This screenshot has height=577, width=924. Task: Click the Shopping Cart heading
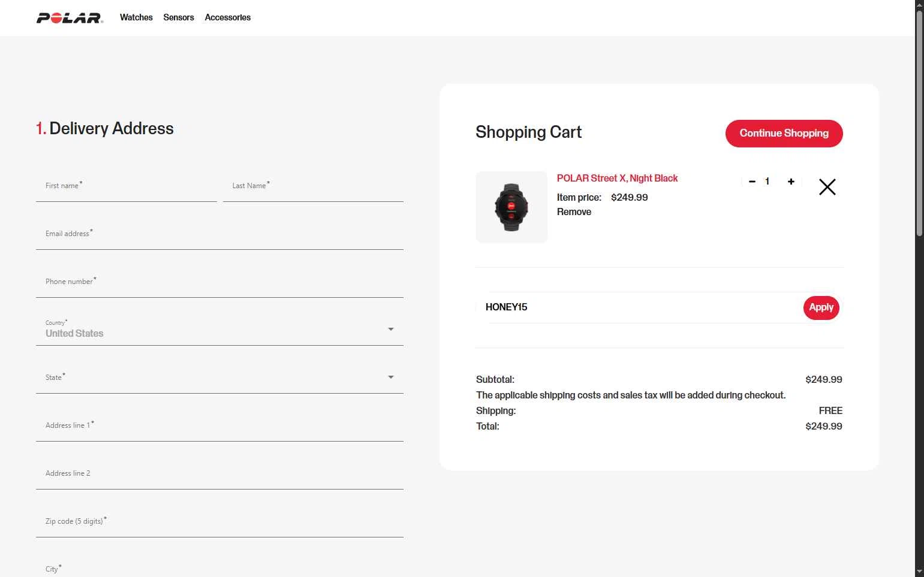(x=529, y=132)
